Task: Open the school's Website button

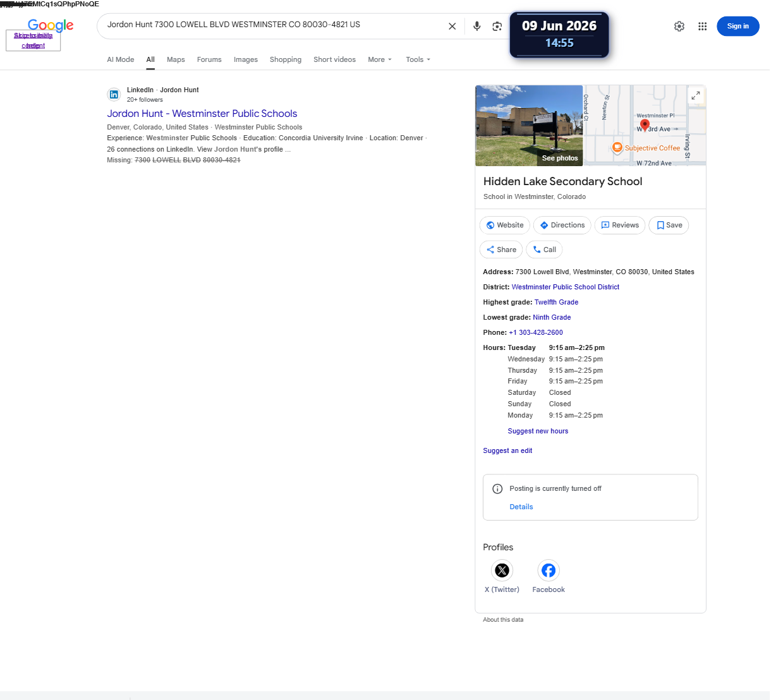Action: click(505, 226)
